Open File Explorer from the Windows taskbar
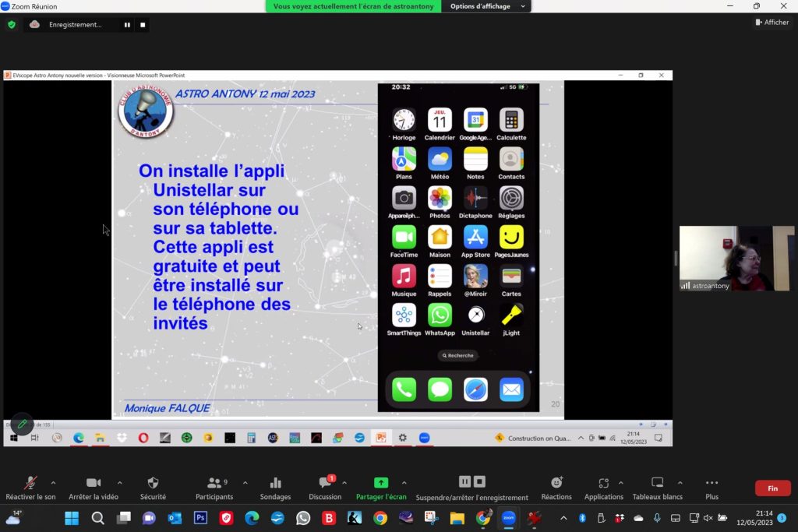Image resolution: width=798 pixels, height=532 pixels. pyautogui.click(x=457, y=518)
